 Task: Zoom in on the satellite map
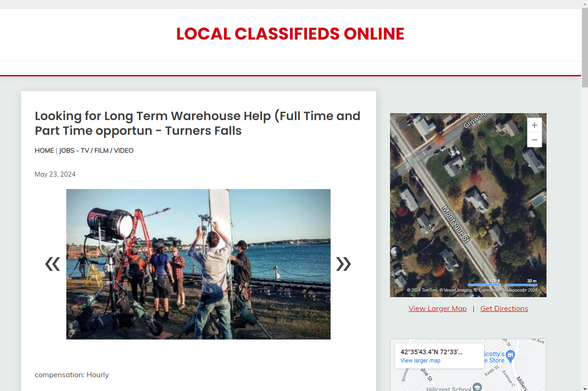click(534, 125)
